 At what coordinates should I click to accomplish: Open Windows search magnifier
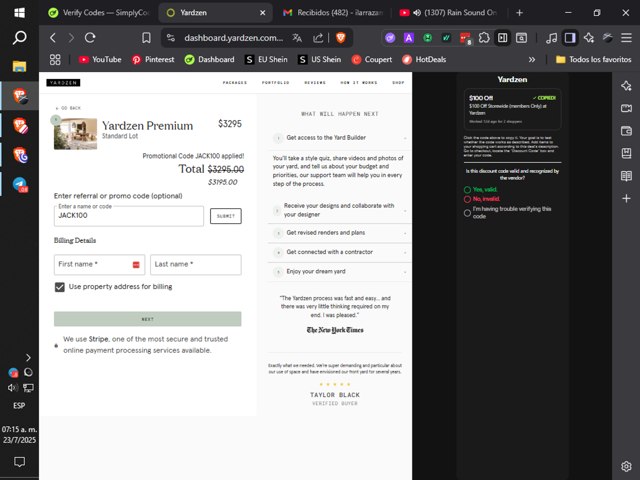point(19,38)
